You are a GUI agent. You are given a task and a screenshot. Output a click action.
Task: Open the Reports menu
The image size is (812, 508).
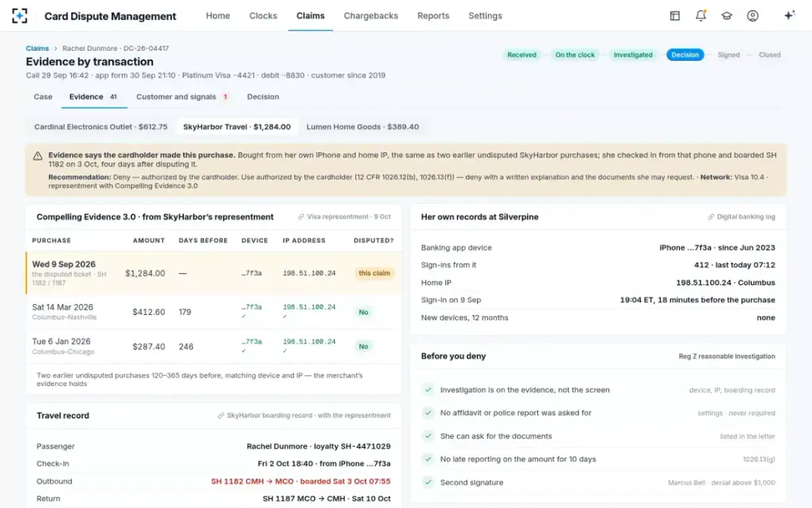pos(433,16)
